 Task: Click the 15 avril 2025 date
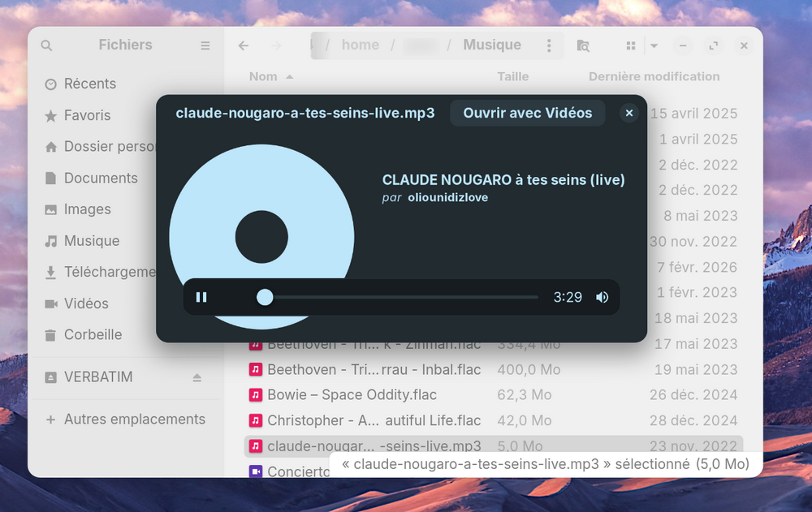point(693,114)
